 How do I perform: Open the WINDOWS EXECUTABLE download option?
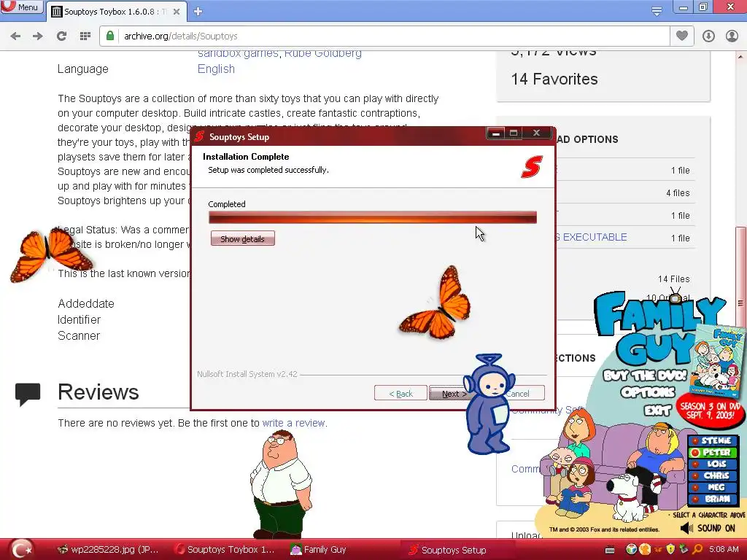point(593,237)
